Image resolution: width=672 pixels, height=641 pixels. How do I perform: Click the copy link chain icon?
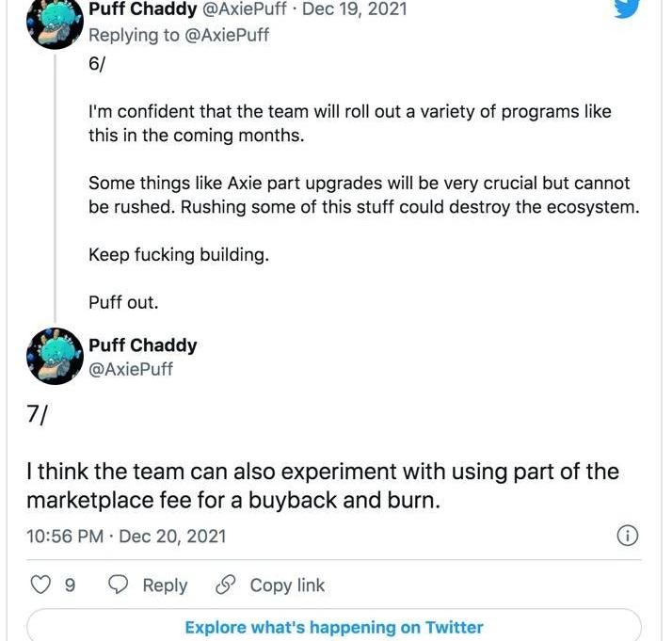226,585
